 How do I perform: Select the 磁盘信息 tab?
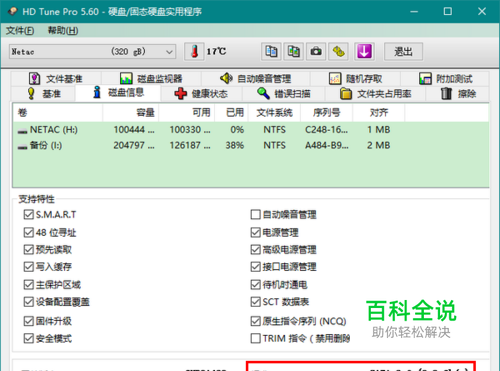tap(118, 92)
